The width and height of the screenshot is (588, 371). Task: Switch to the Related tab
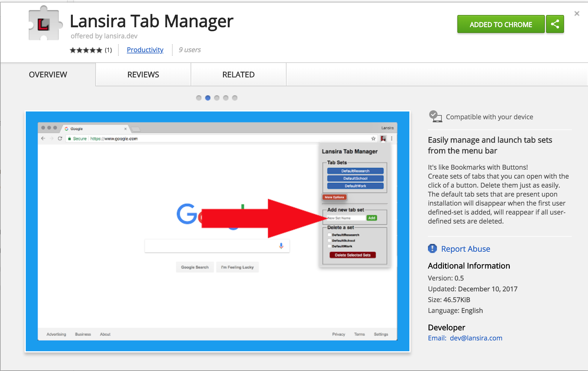(239, 75)
